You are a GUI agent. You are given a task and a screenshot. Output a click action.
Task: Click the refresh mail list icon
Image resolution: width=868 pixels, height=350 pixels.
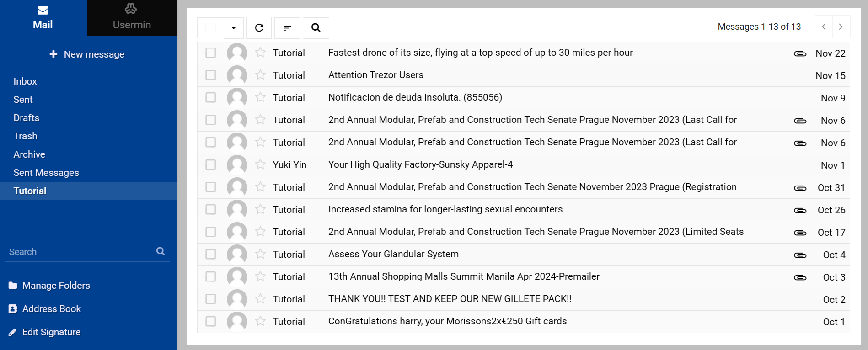point(259,28)
